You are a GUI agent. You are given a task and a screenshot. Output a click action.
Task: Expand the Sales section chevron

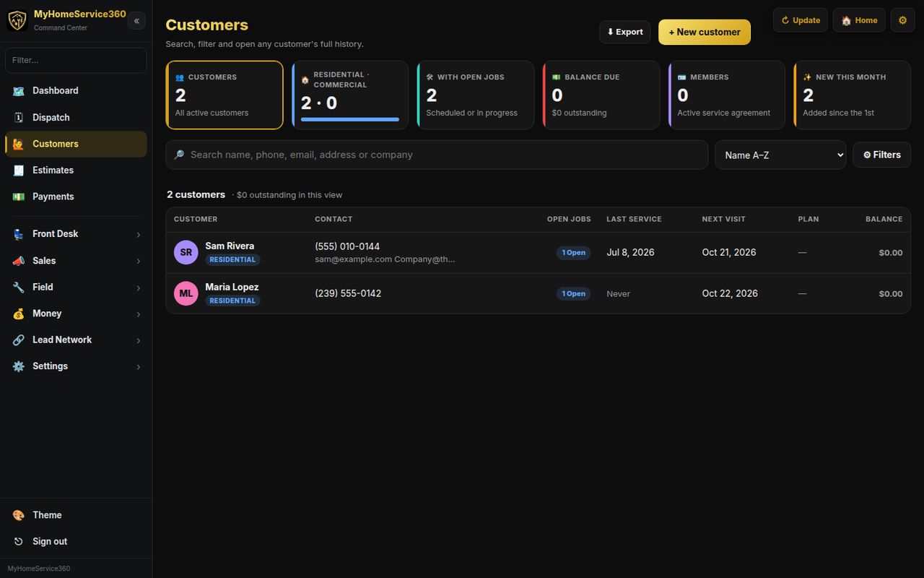click(x=139, y=262)
